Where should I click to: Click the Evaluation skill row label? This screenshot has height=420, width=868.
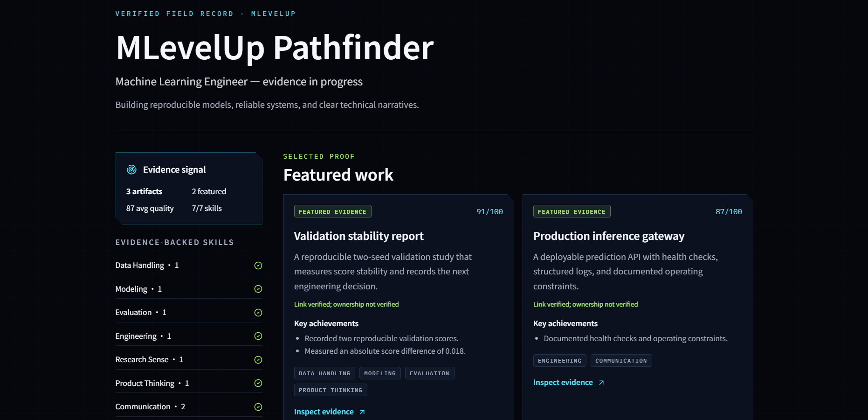[x=141, y=313]
